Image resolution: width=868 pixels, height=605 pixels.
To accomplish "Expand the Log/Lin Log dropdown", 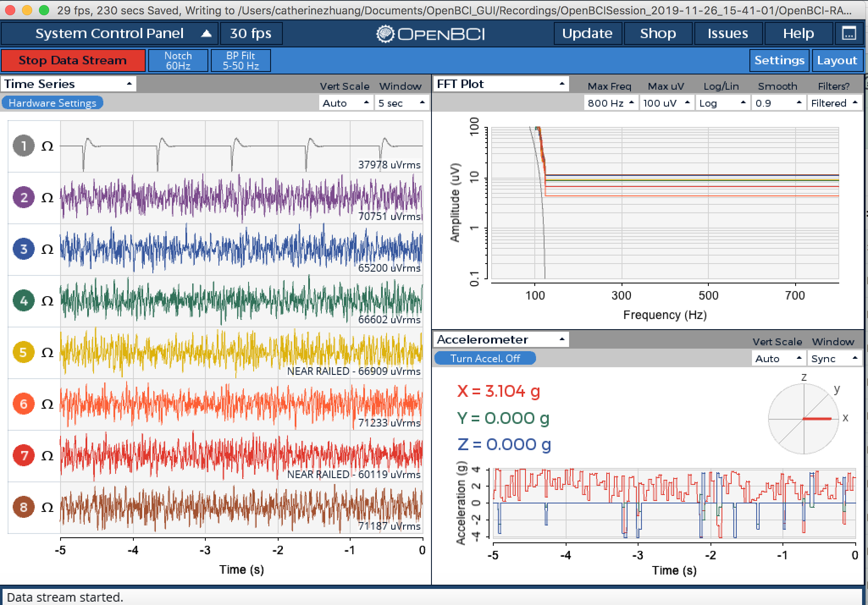I will pyautogui.click(x=722, y=103).
